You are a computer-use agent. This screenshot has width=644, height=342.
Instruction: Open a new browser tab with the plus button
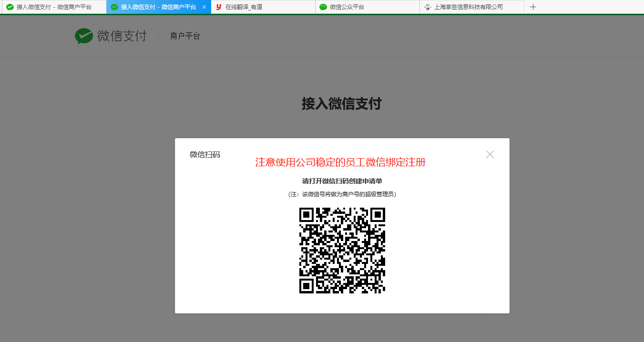click(x=533, y=7)
